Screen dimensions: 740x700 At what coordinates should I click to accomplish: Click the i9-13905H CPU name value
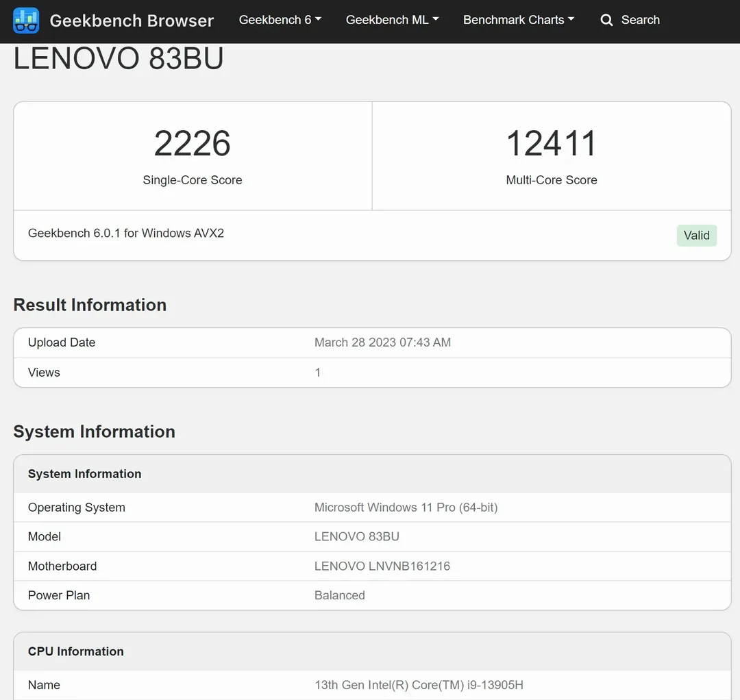coord(419,685)
